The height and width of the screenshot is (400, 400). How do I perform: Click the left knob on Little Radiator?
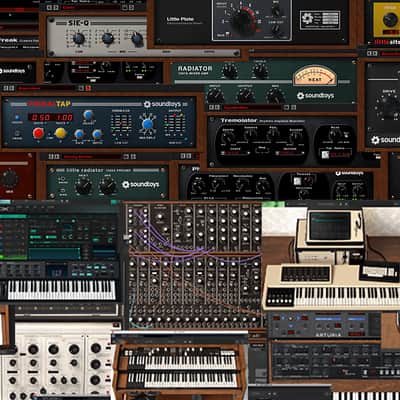click(x=83, y=186)
